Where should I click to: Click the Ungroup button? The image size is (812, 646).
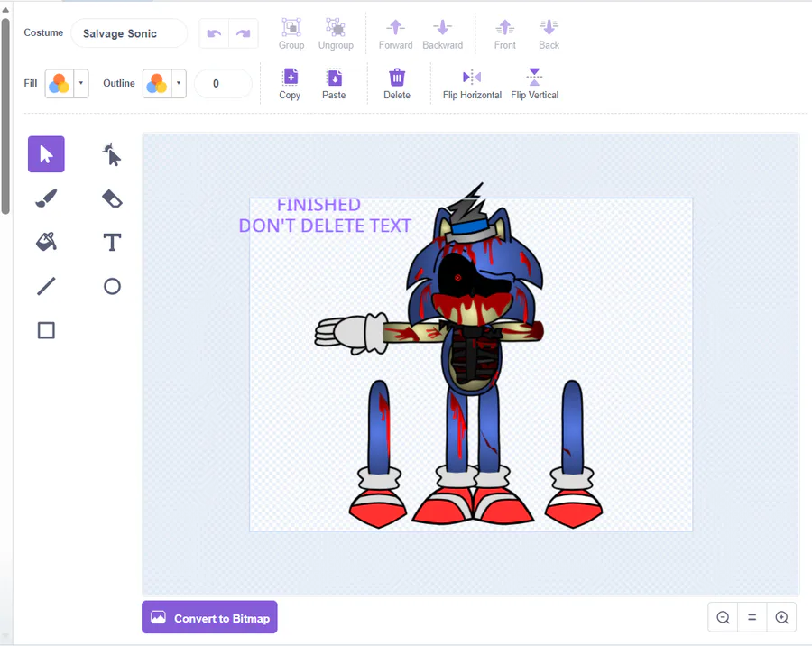tap(336, 34)
